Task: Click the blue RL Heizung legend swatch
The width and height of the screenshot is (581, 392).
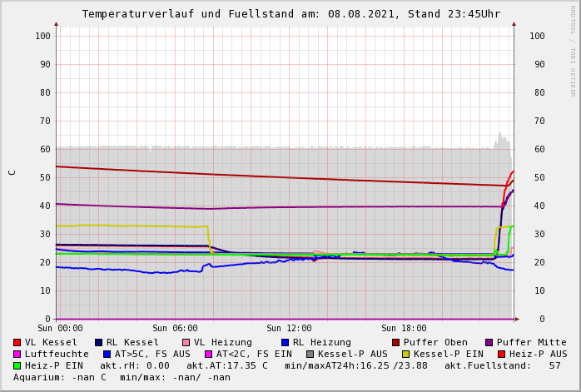Action: point(285,342)
